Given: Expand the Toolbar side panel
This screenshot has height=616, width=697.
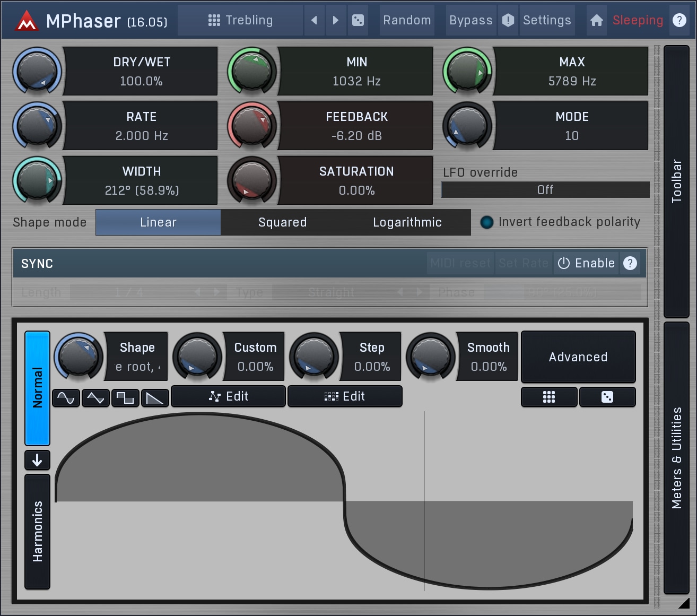Looking at the screenshot, I should point(676,181).
